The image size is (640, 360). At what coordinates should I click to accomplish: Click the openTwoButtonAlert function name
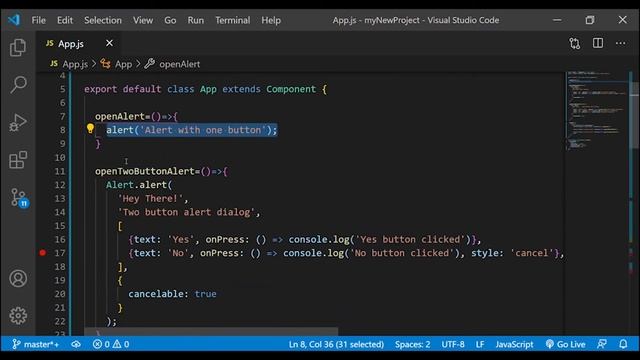pos(144,171)
